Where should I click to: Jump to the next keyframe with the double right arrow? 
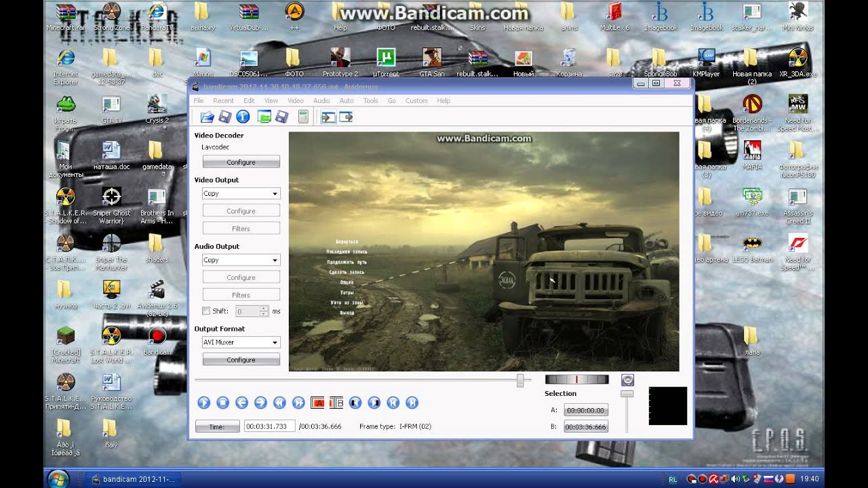click(x=298, y=403)
